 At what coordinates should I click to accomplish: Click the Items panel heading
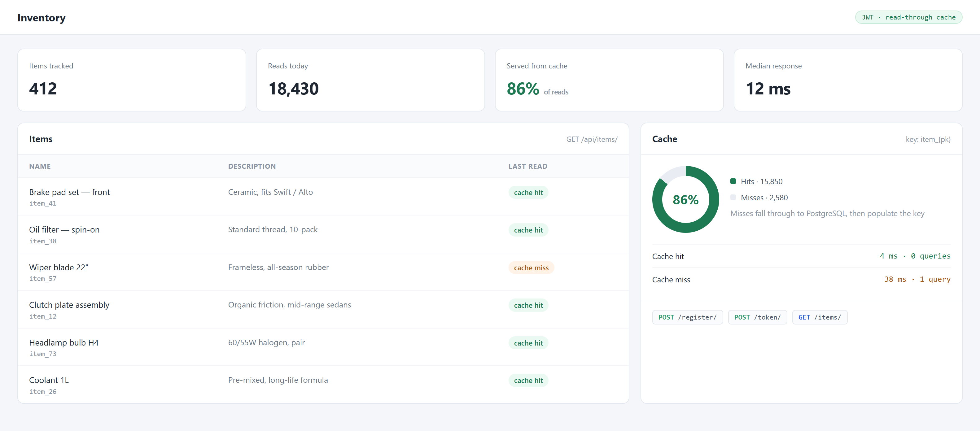click(41, 139)
